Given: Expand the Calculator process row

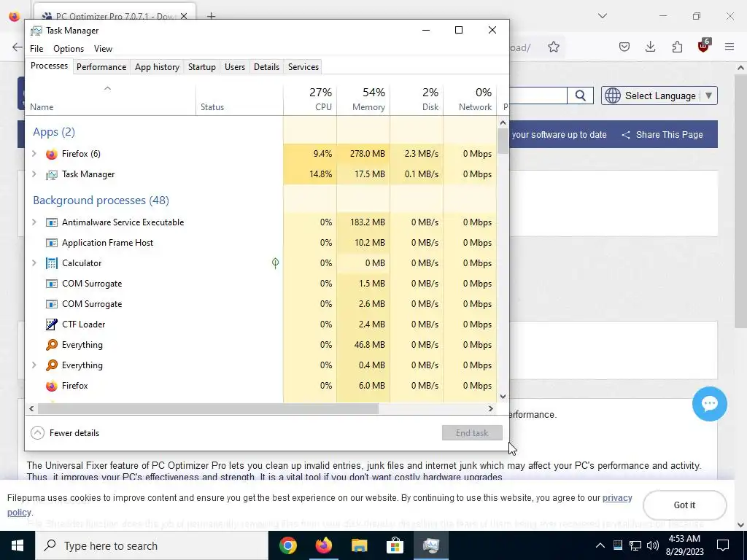Looking at the screenshot, I should tap(34, 262).
